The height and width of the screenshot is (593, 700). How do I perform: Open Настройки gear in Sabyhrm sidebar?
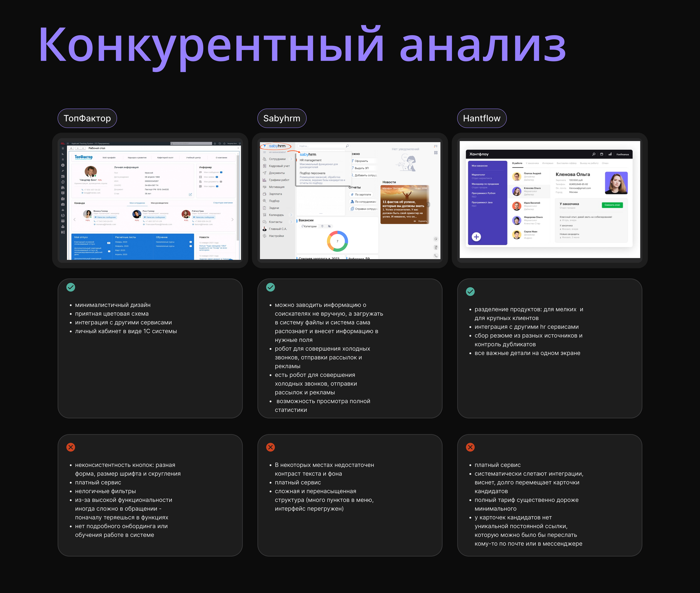click(x=265, y=236)
